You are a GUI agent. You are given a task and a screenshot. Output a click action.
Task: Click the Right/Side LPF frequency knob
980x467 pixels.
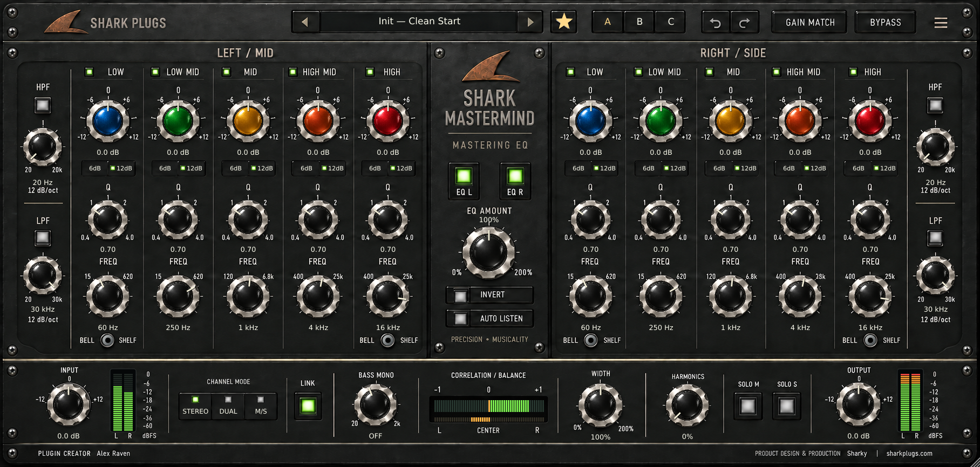click(935, 276)
